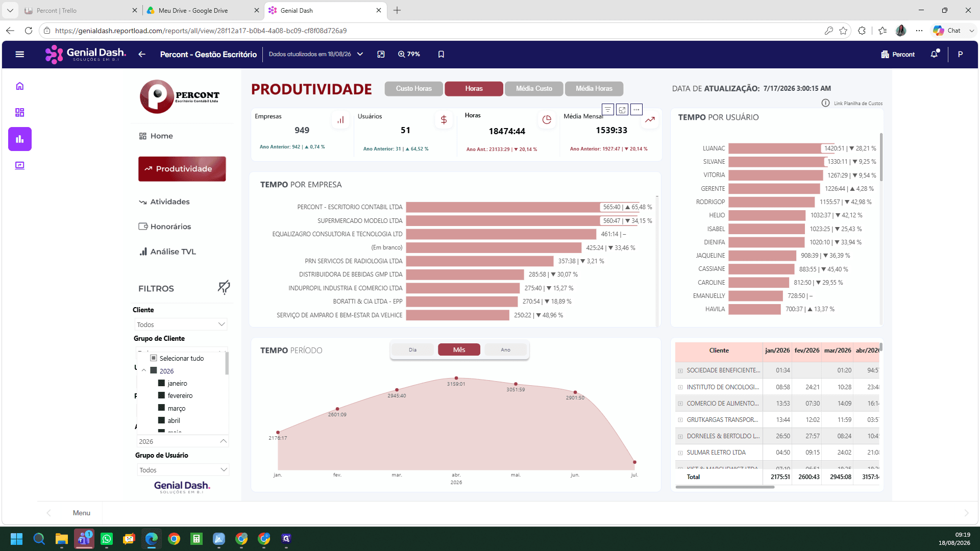980x551 pixels.
Task: Switch to the Custo Horas tab
Action: pos(414,89)
